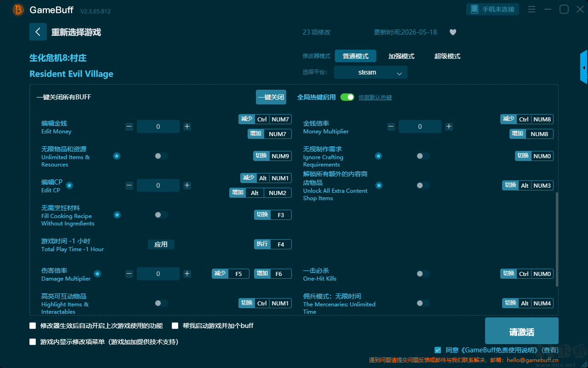The width and height of the screenshot is (588, 368).
Task: Click Ctrl NUM1 hotkey for Highlight Items
Action: [x=265, y=303]
